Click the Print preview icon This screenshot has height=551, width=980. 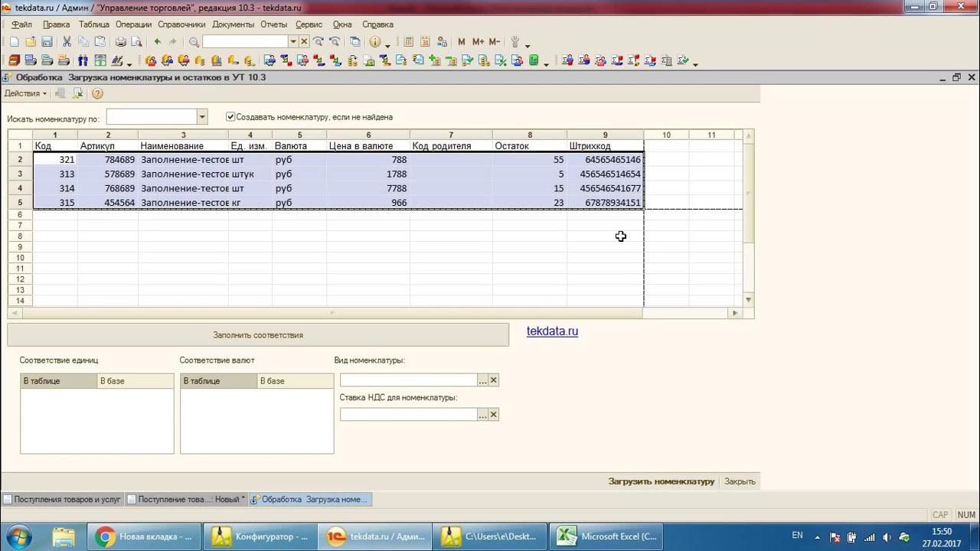point(136,42)
